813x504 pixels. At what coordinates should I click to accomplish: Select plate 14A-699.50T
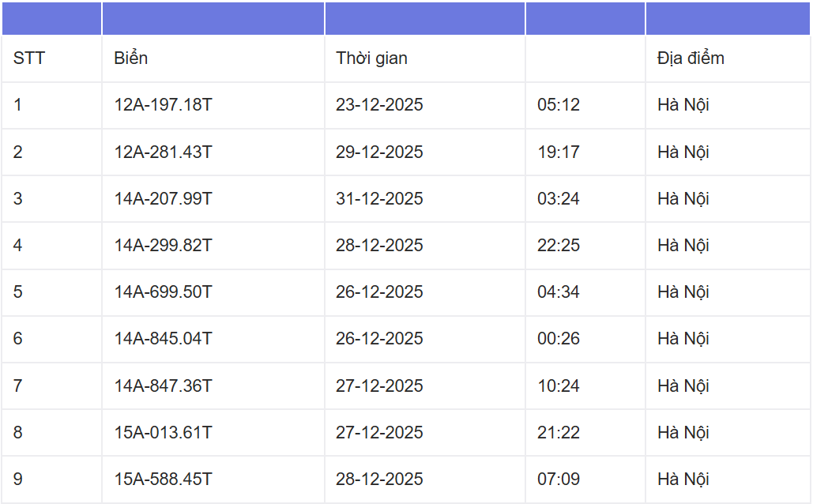coord(163,292)
